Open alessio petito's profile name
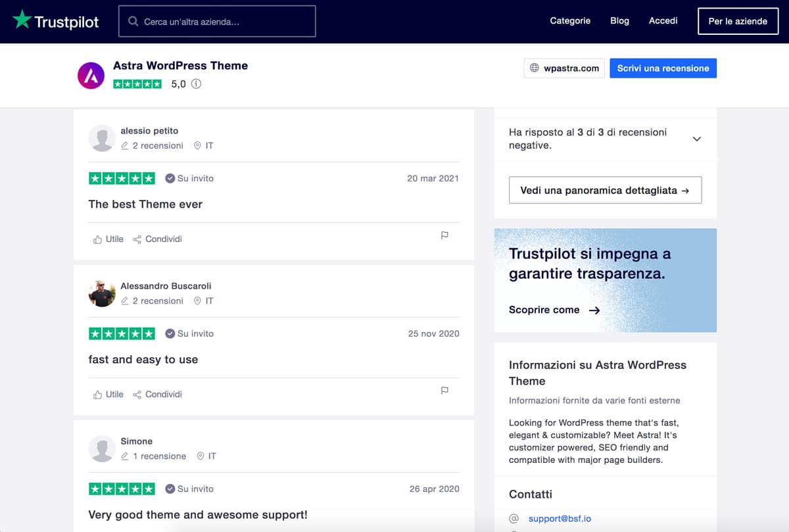 pos(149,131)
